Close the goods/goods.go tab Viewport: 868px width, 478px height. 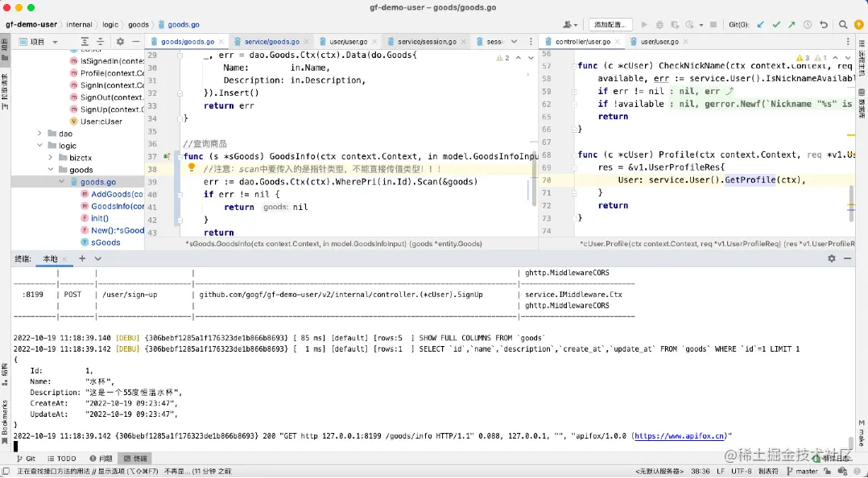(x=221, y=42)
